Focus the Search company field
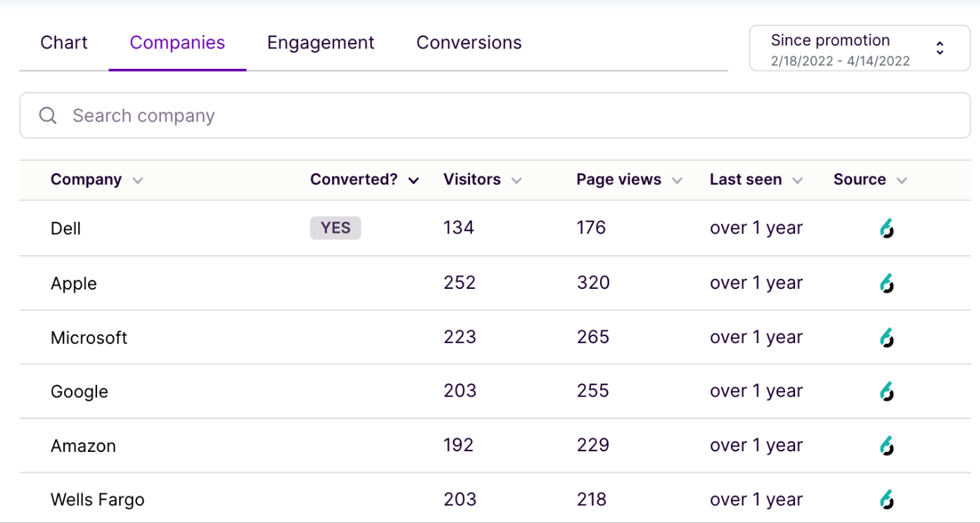980x523 pixels. pyautogui.click(x=495, y=115)
